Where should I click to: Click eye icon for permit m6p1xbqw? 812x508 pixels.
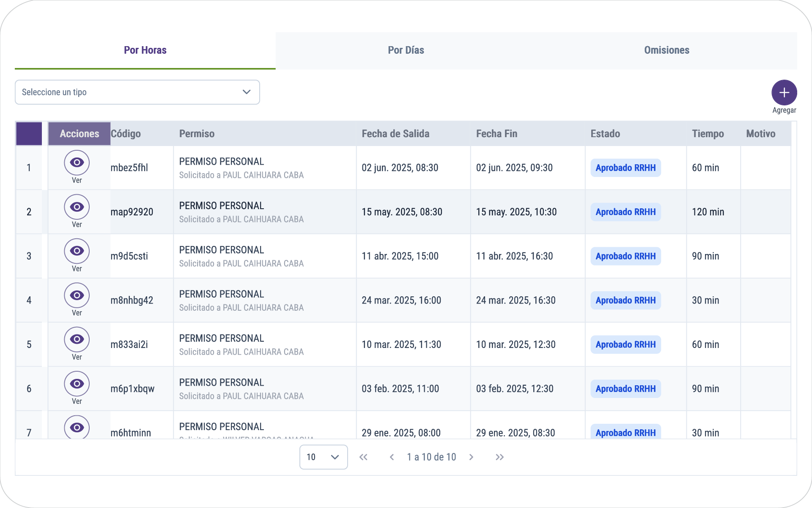tap(77, 384)
